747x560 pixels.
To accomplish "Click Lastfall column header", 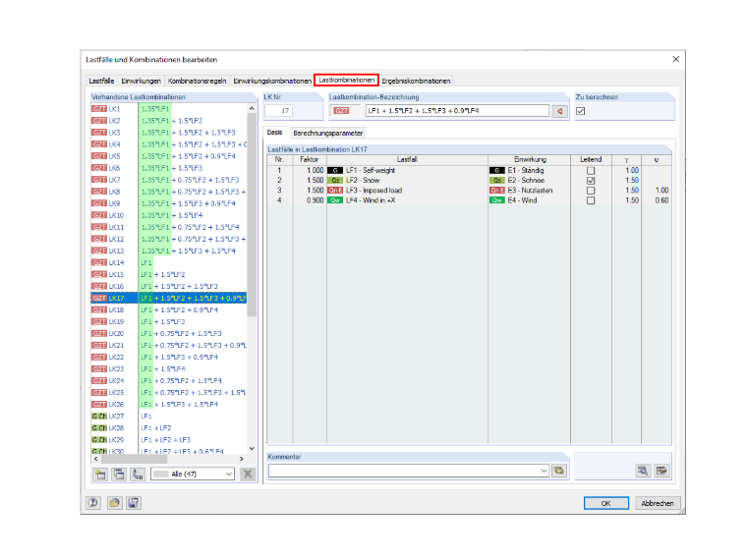I will click(407, 159).
